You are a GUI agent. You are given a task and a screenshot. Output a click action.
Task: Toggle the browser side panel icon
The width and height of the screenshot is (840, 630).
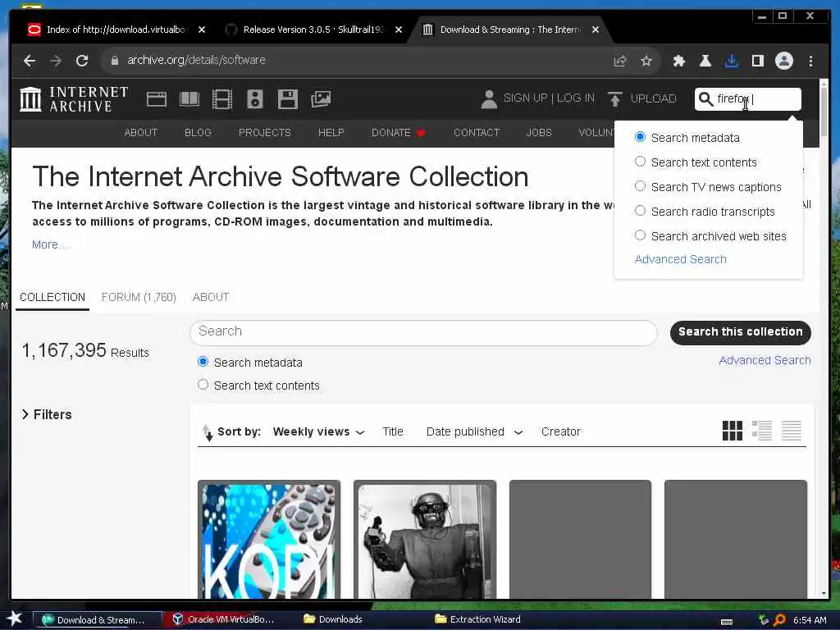click(x=757, y=61)
